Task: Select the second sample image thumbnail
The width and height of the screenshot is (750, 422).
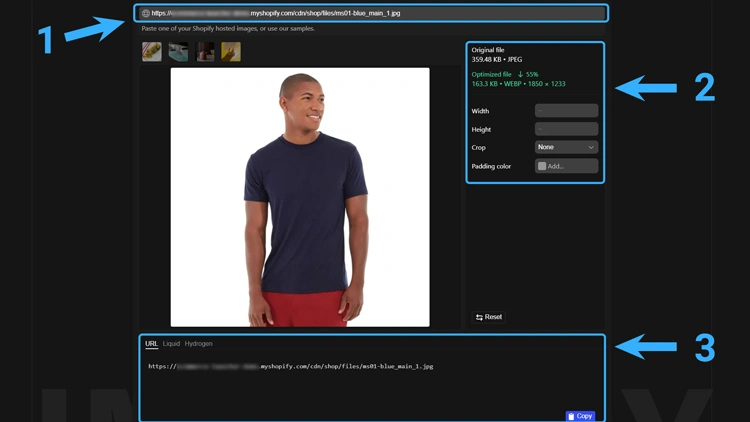Action: [178, 52]
